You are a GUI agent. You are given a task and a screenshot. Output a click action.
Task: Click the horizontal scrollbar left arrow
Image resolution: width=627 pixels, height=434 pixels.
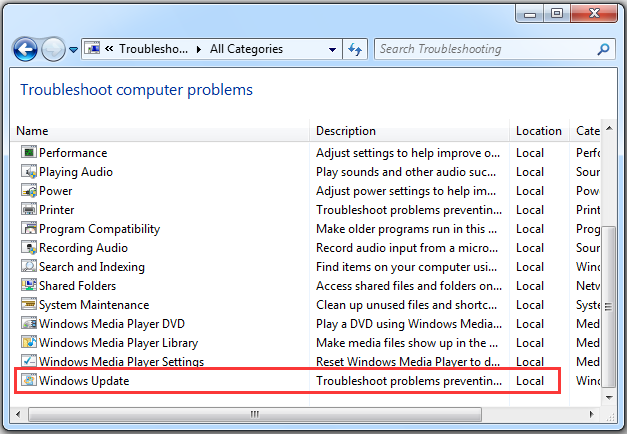tap(18, 414)
